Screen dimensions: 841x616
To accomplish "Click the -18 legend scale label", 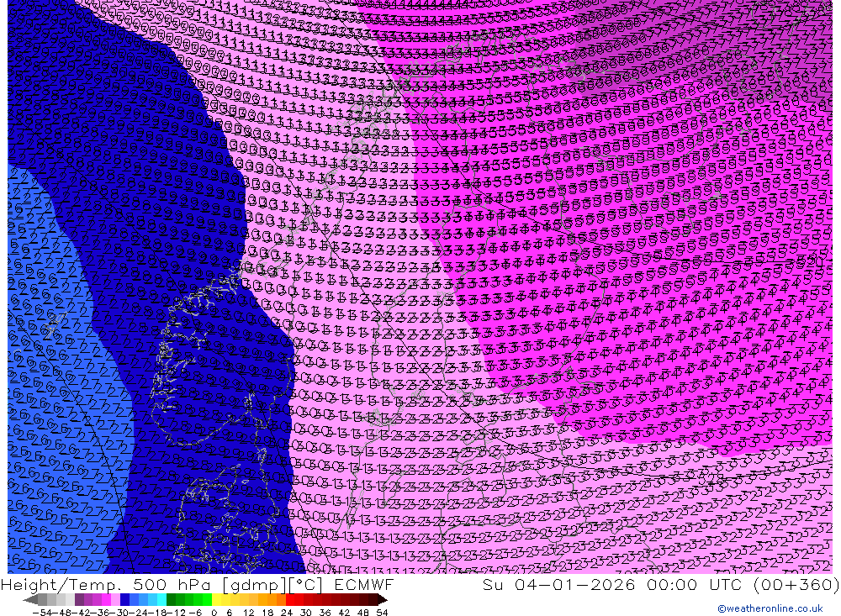I will pos(158,613).
